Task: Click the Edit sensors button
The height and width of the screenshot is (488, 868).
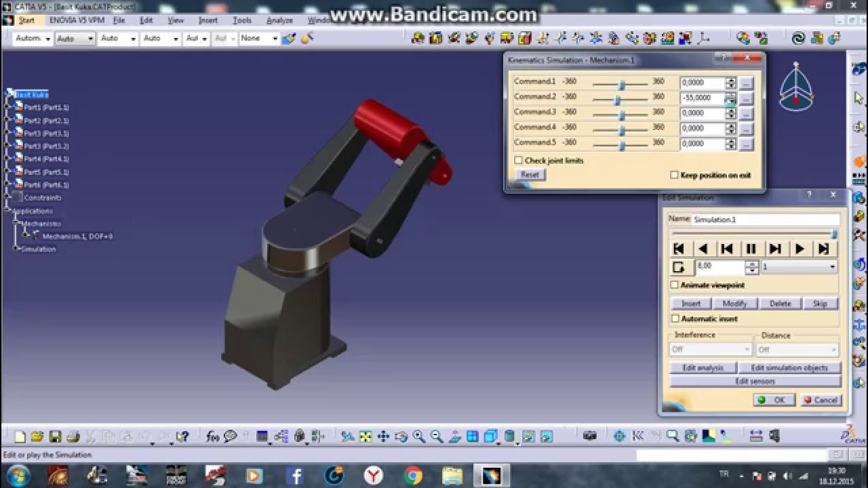Action: [x=755, y=382]
